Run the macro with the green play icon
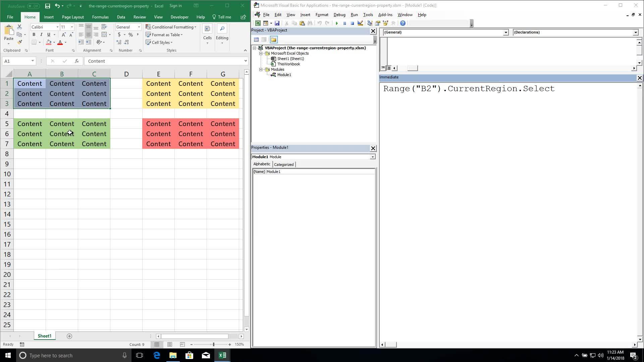Screen dimensions: 644x362 337,23
